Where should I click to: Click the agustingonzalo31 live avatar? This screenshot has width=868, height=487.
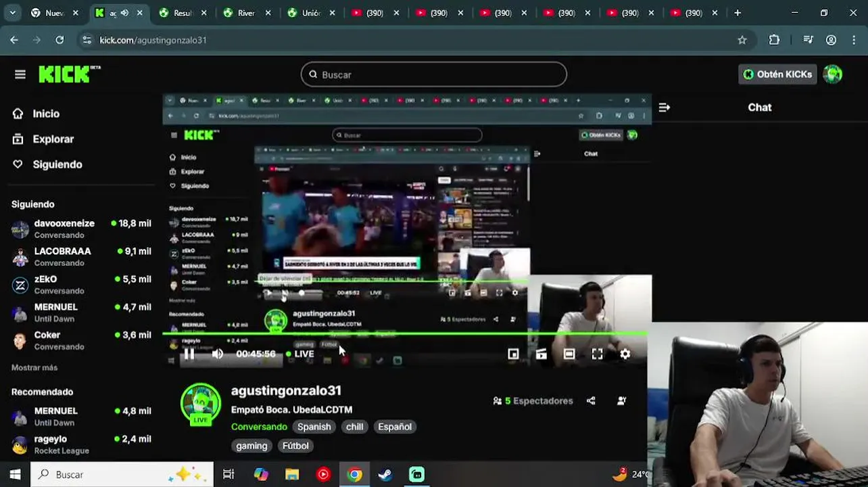click(x=201, y=404)
